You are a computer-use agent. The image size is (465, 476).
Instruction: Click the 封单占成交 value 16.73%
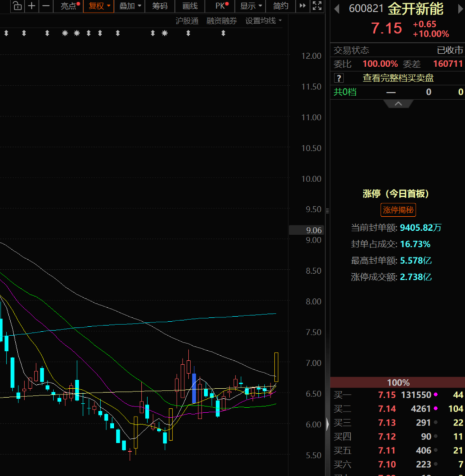coord(415,244)
